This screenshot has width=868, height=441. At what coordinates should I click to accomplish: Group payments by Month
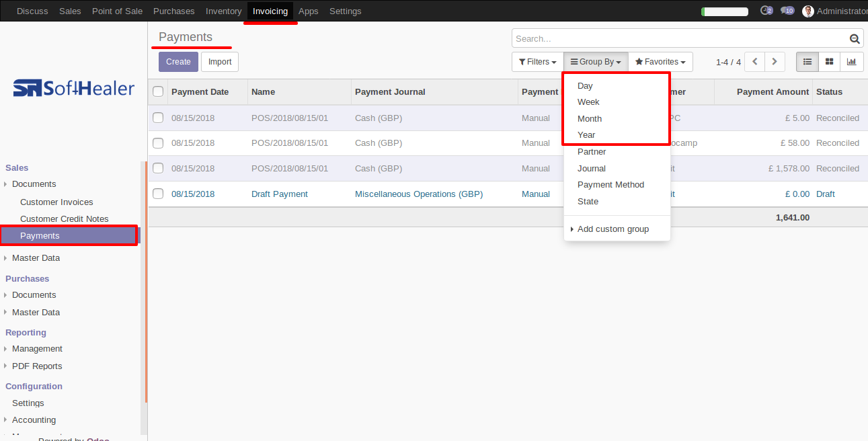(x=590, y=119)
